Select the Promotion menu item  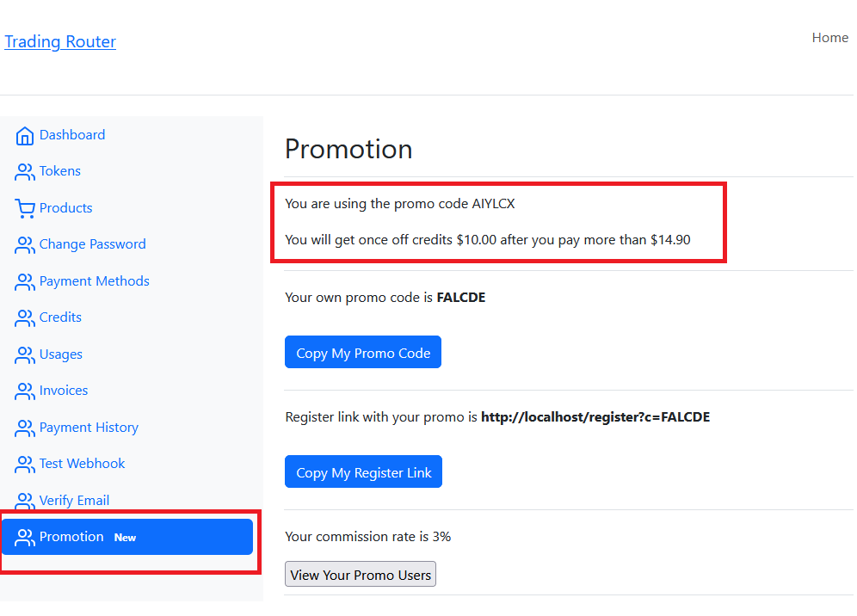[x=126, y=537]
